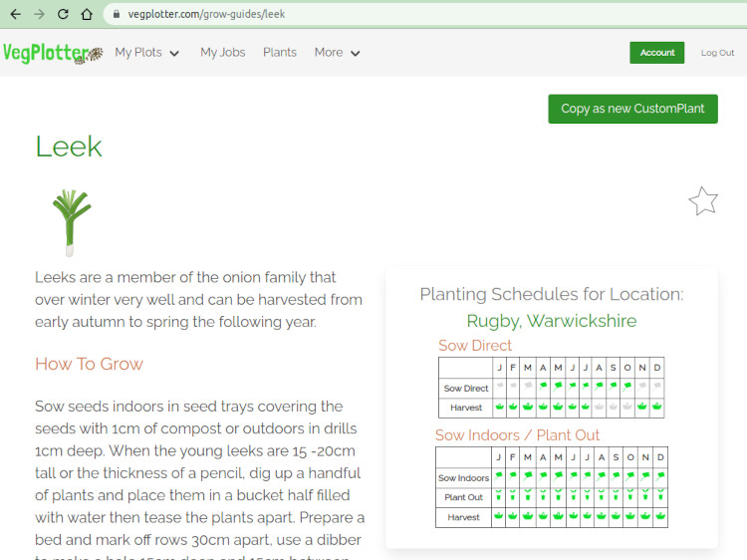The width and height of the screenshot is (747, 560).
Task: Open the My Jobs menu item
Action: (x=222, y=53)
